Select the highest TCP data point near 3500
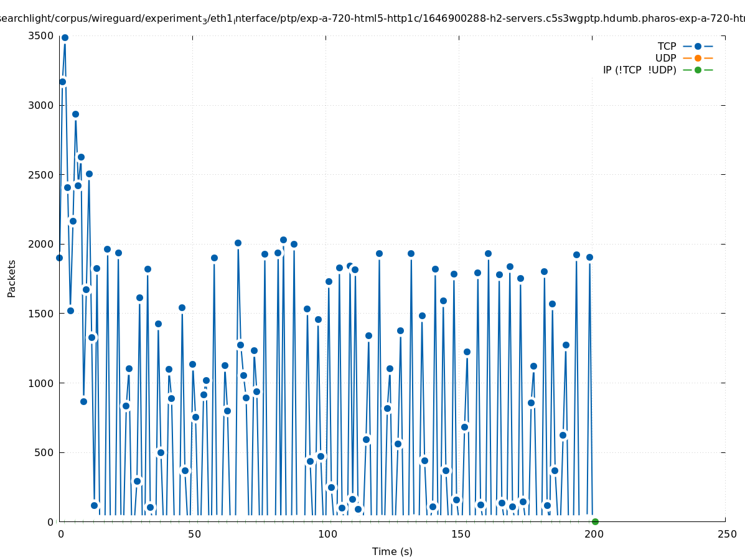The image size is (745, 560). click(x=65, y=37)
